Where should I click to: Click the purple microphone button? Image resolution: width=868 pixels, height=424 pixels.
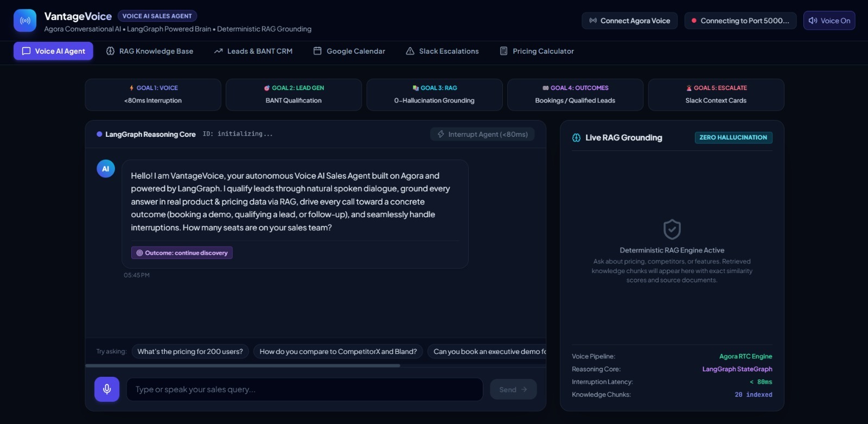[x=107, y=389]
